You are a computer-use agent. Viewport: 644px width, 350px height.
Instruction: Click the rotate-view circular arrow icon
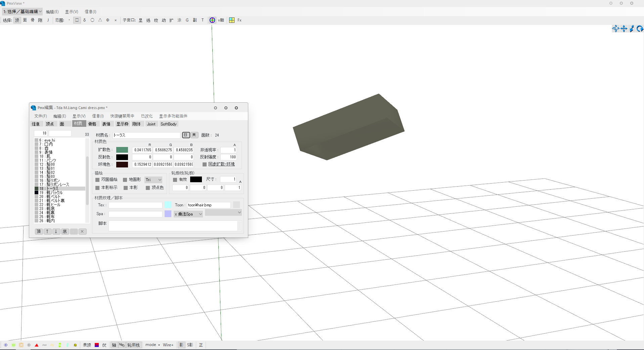pyautogui.click(x=640, y=29)
